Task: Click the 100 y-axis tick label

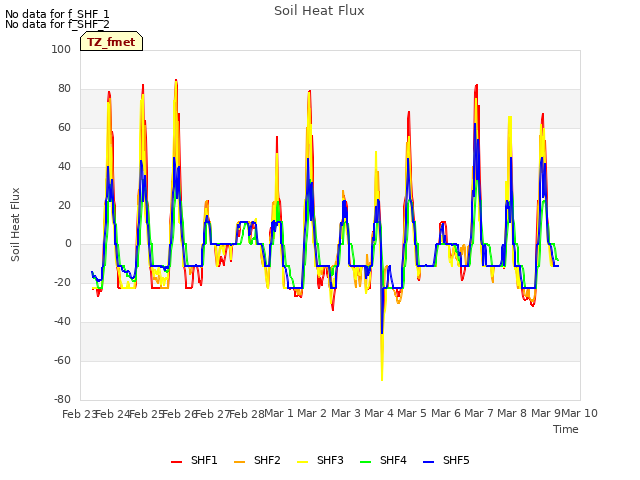Action: click(x=61, y=49)
